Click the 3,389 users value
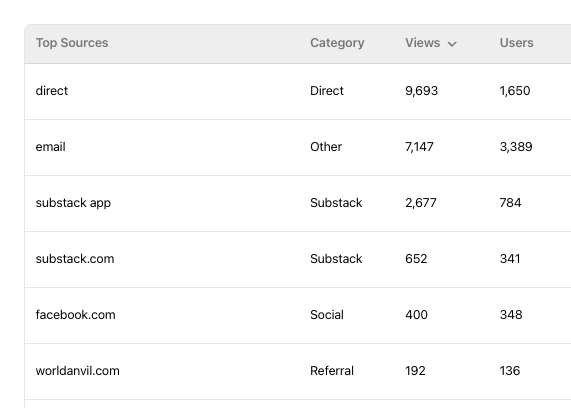Screen dimensions: 571x408 pos(516,147)
